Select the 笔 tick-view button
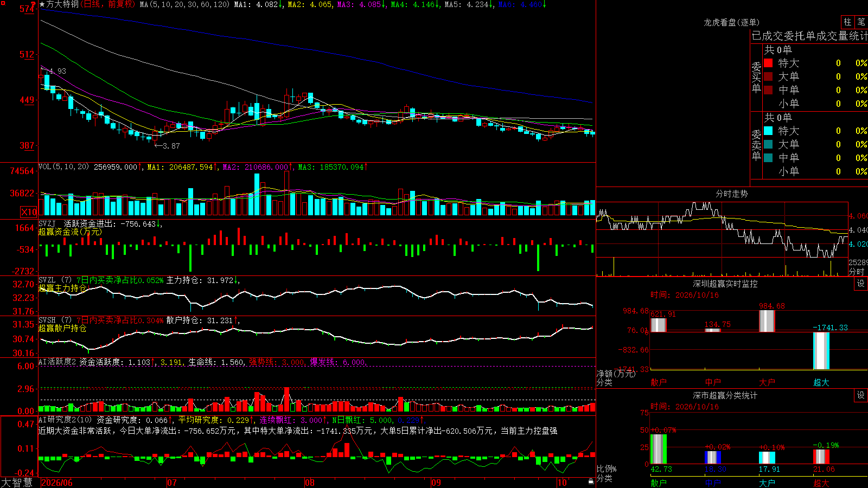The image size is (868, 488). [861, 22]
